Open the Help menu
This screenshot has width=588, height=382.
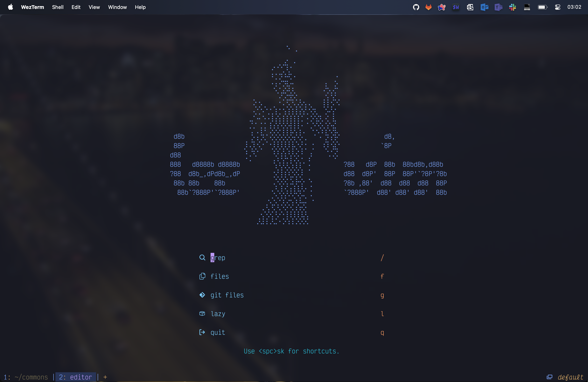pos(140,7)
